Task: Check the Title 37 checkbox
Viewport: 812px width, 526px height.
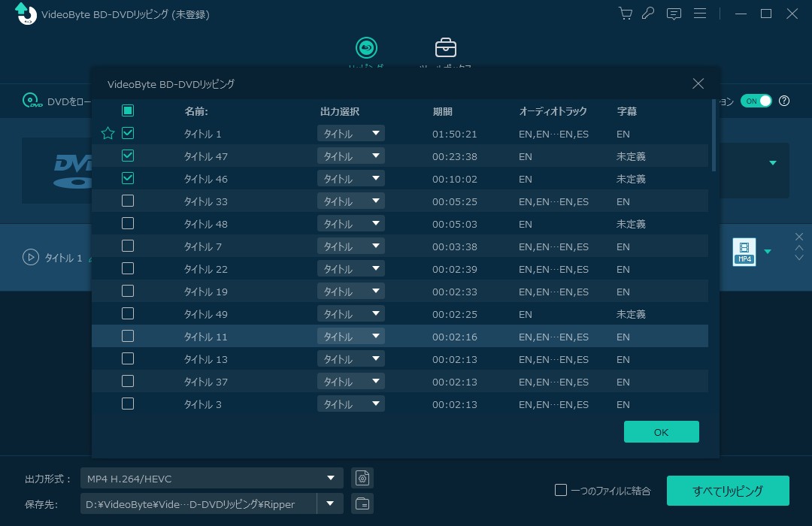Action: 128,381
